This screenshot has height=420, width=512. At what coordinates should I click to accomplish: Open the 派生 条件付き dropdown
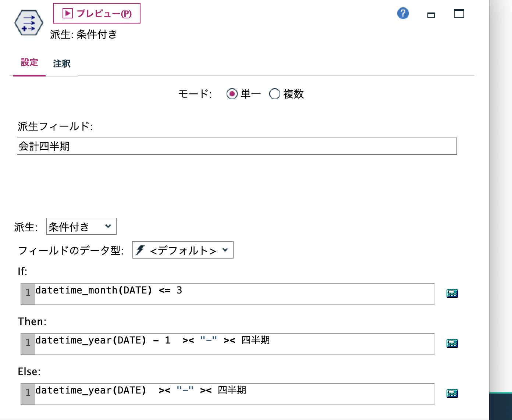pyautogui.click(x=81, y=226)
